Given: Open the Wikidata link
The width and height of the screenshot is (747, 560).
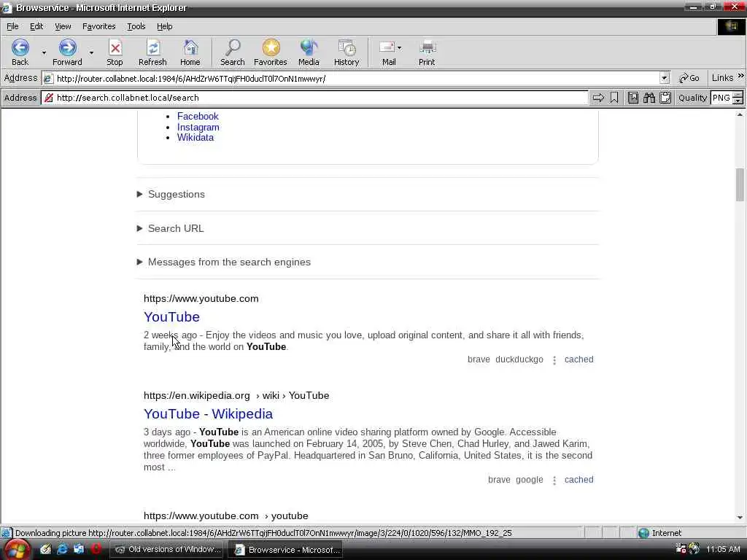Looking at the screenshot, I should [196, 138].
